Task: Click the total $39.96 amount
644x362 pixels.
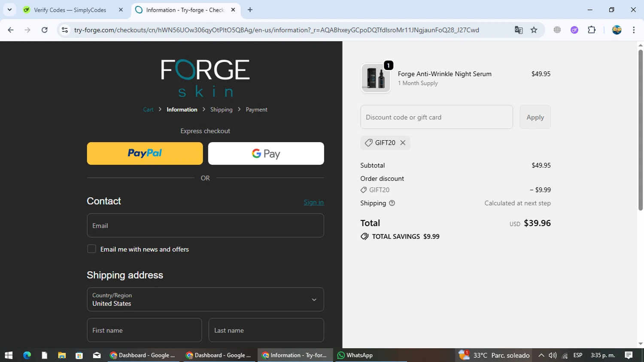Action: [x=537, y=223]
